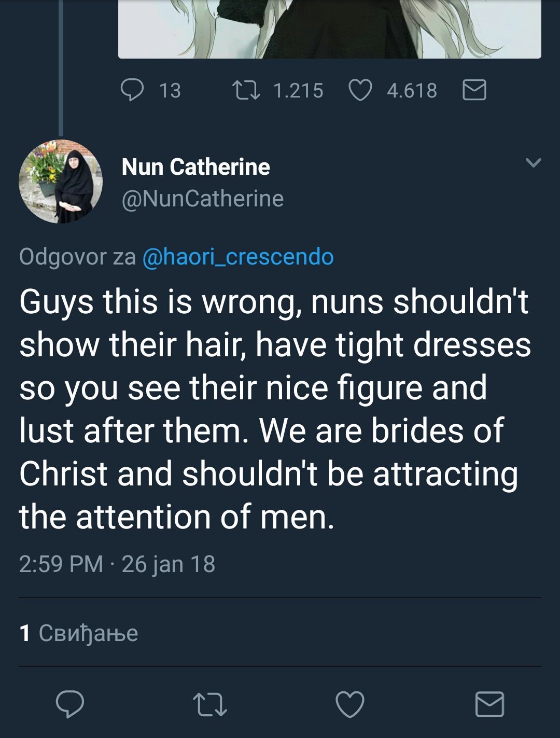
Task: Open the @haori_crescendo mention link
Action: (238, 257)
